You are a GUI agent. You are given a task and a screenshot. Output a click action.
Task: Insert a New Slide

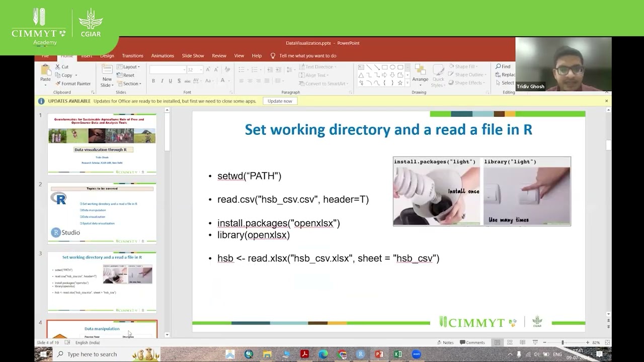(107, 75)
